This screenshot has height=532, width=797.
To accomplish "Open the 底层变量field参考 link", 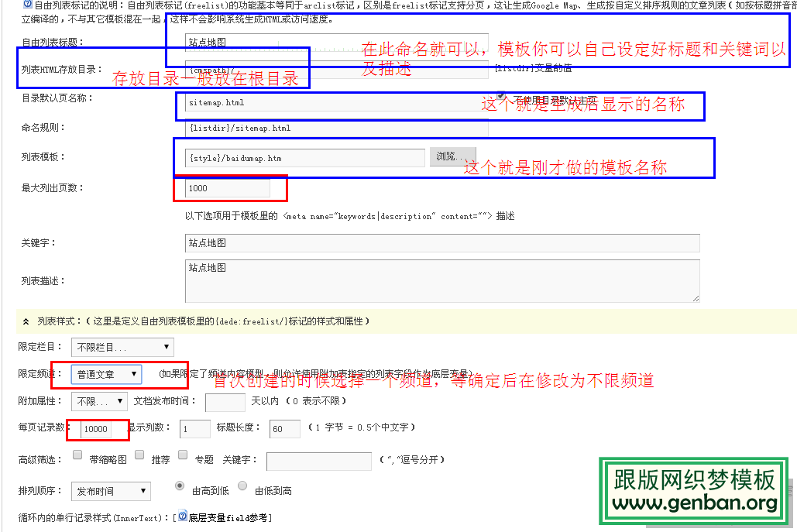I will point(228,518).
